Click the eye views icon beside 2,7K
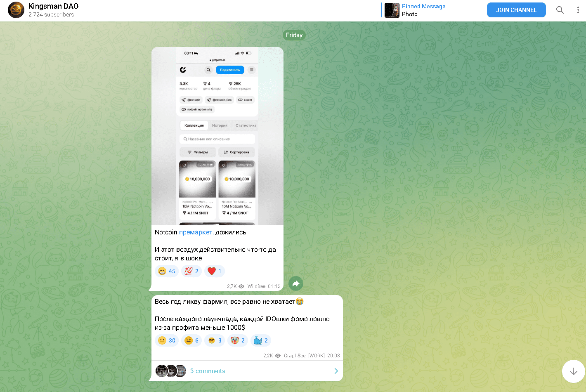This screenshot has height=392, width=586. (241, 286)
